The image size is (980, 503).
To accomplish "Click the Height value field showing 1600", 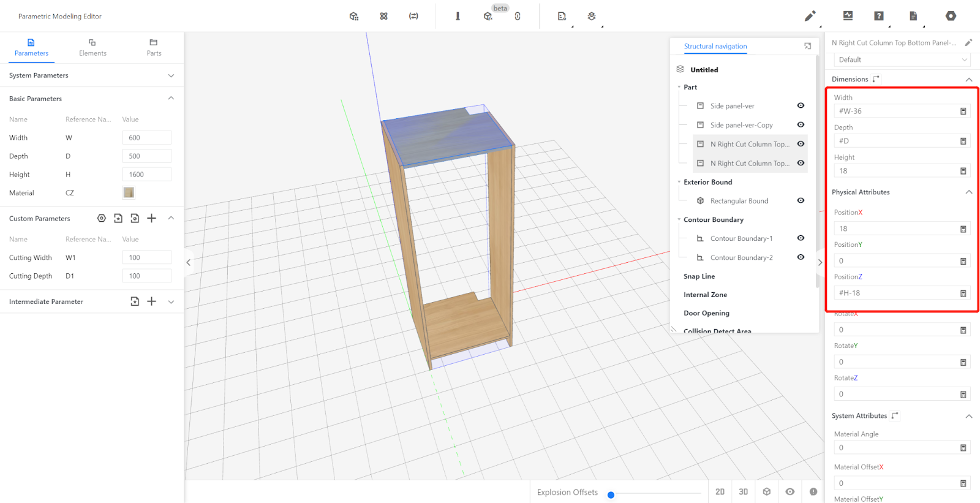I will (146, 175).
